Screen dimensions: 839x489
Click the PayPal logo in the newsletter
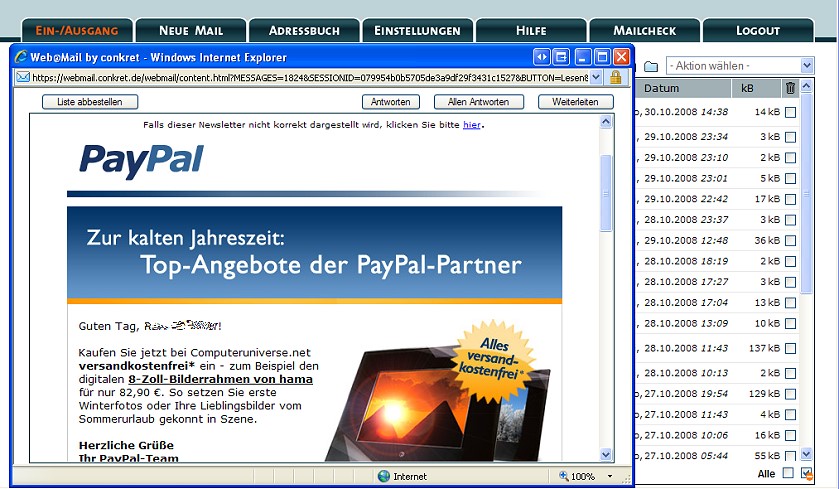point(141,160)
